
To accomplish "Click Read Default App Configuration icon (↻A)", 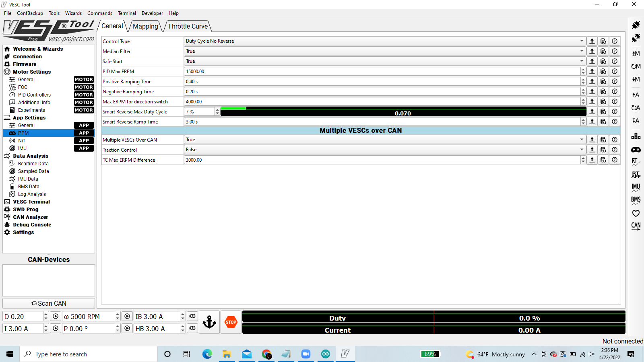I will point(636,108).
